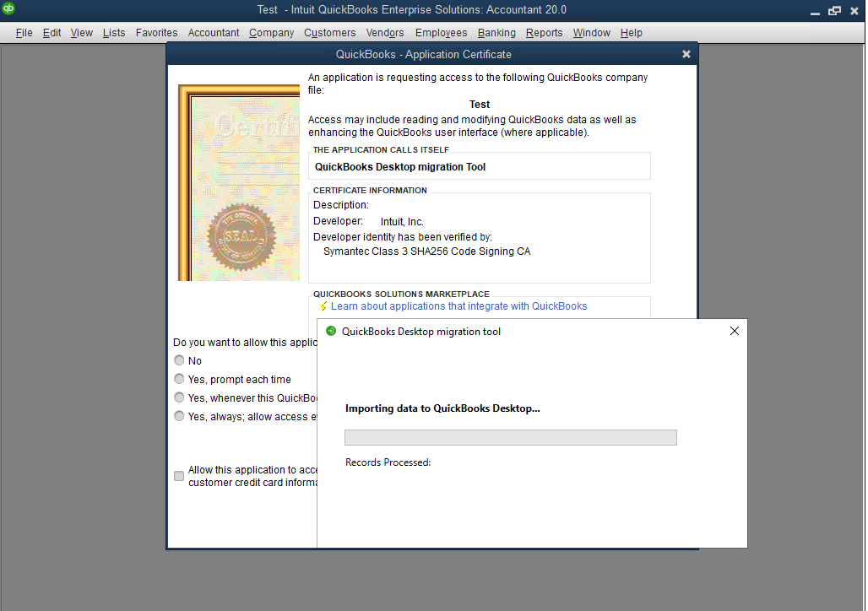868x611 pixels.
Task: Open the Employees menu
Action: tap(442, 33)
